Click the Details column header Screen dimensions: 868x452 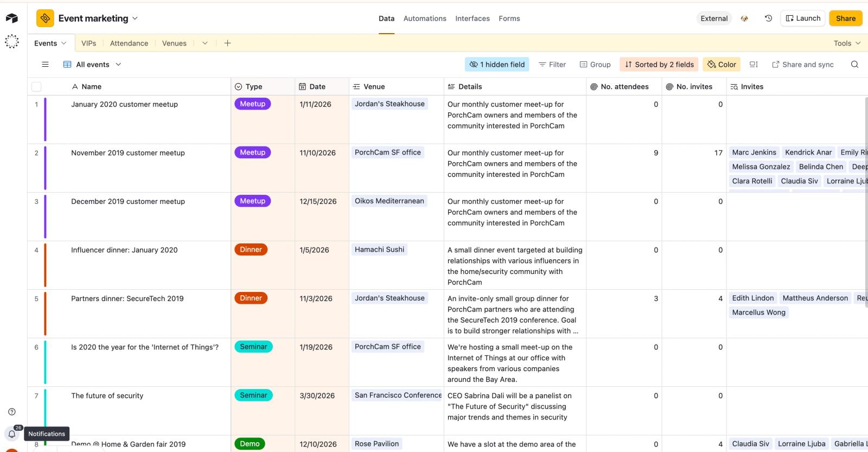[515, 87]
